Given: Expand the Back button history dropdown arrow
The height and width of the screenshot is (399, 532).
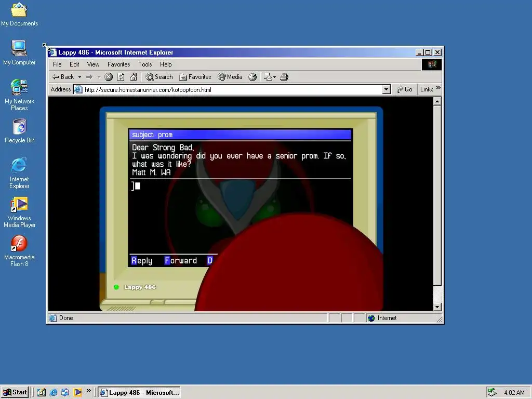Looking at the screenshot, I should [79, 77].
